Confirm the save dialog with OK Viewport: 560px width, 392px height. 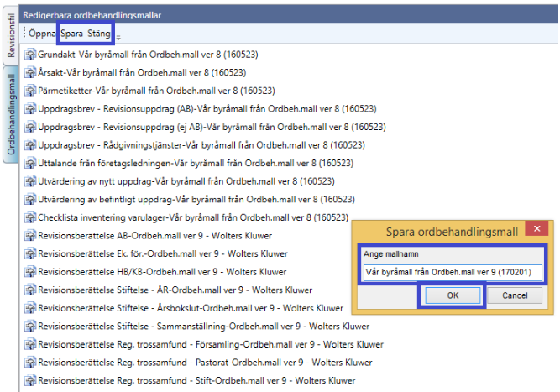point(453,295)
